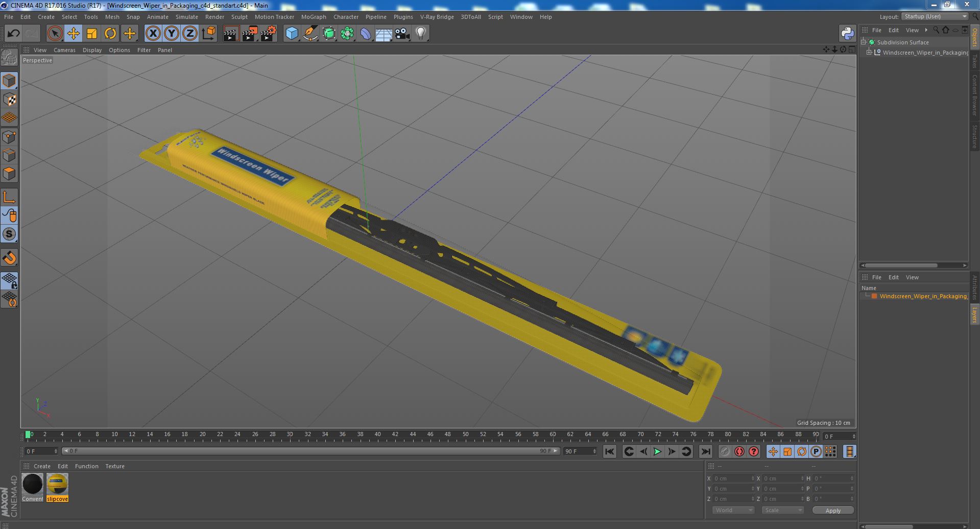Open Edit Render Settings icon
The width and height of the screenshot is (980, 529).
269,34
